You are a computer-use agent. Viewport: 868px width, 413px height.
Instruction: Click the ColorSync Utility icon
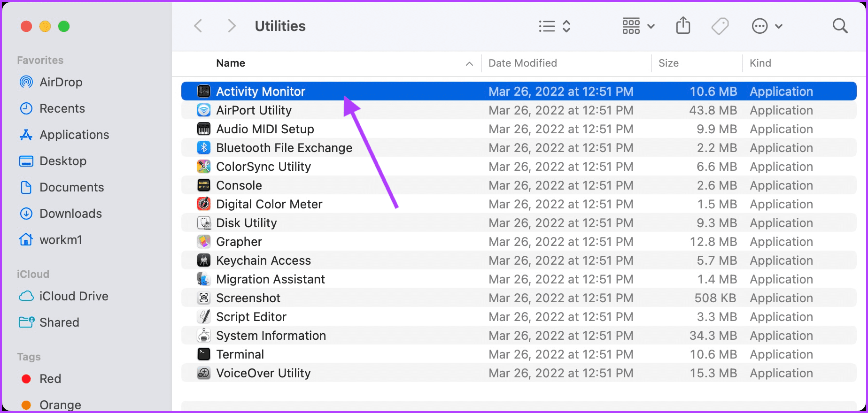point(204,166)
